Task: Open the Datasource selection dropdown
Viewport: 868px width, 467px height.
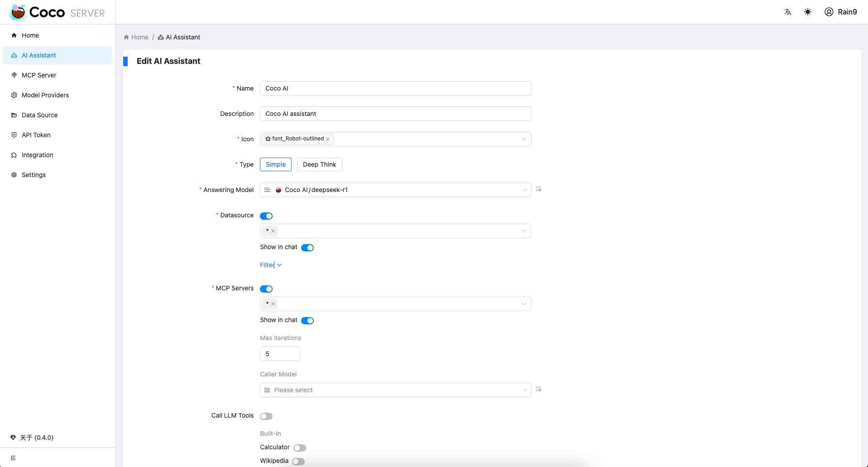Action: click(395, 231)
